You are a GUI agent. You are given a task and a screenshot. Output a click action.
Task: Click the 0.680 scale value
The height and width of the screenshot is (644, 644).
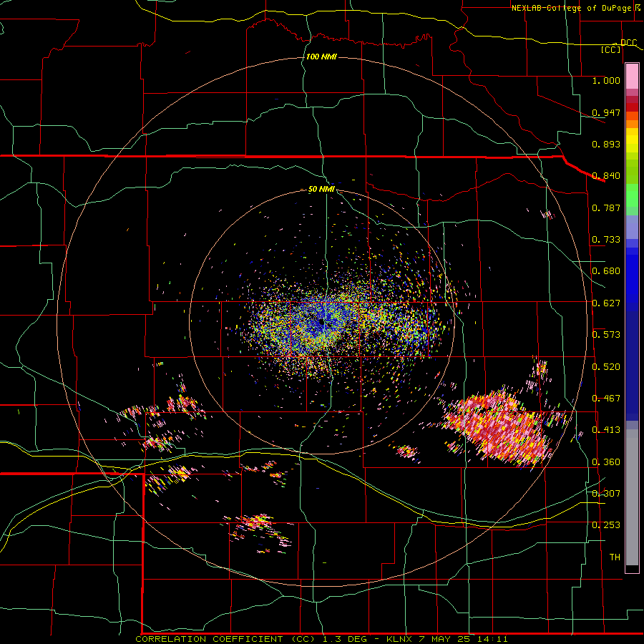pyautogui.click(x=606, y=270)
